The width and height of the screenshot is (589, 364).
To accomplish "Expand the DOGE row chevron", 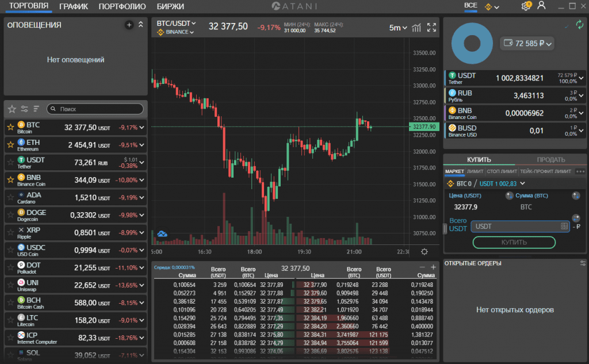I will (141, 215).
